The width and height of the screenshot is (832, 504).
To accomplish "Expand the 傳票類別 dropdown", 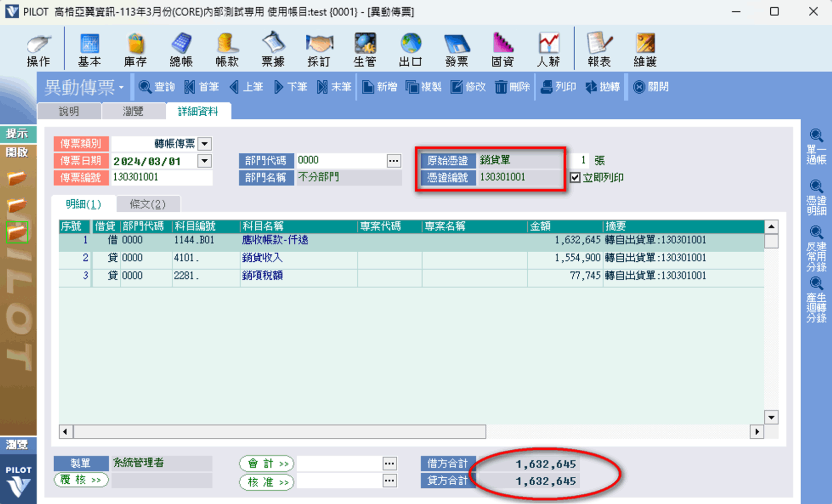I will point(205,144).
